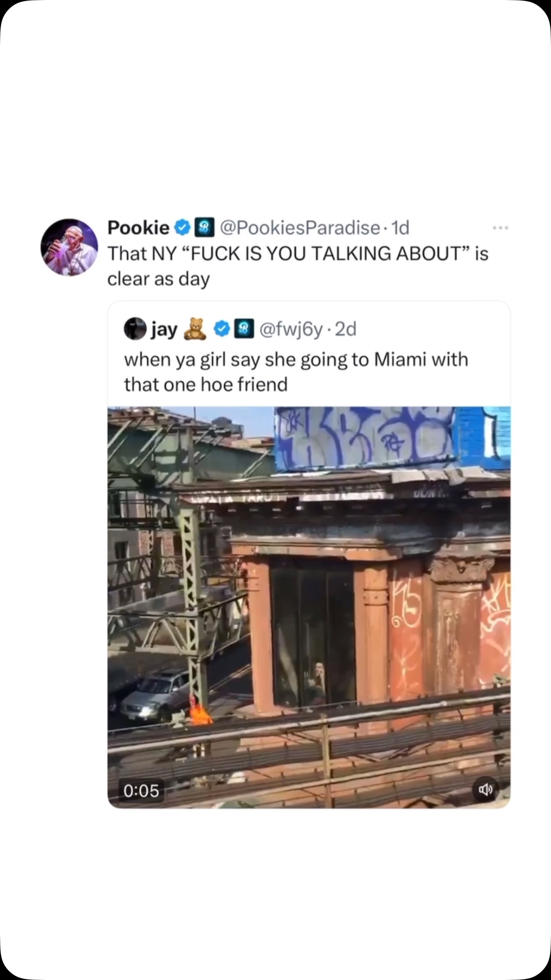Unmute the video with the speaker icon
Image resolution: width=551 pixels, height=980 pixels.
[x=486, y=790]
